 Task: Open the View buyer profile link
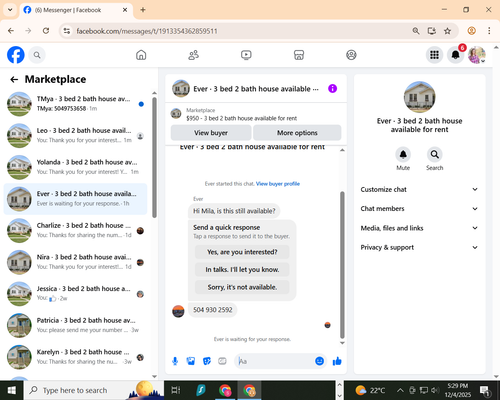point(278,184)
